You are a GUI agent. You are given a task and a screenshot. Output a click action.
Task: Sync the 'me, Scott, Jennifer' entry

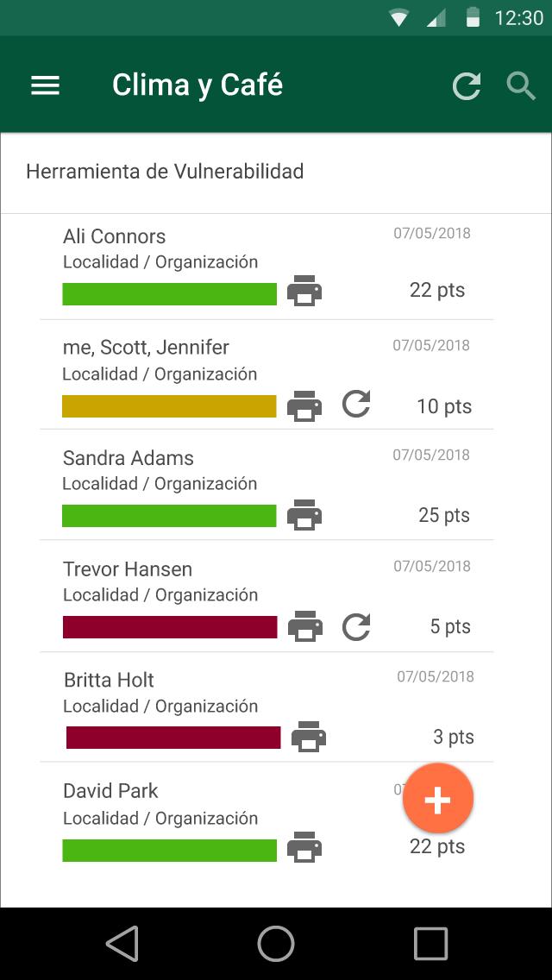356,404
